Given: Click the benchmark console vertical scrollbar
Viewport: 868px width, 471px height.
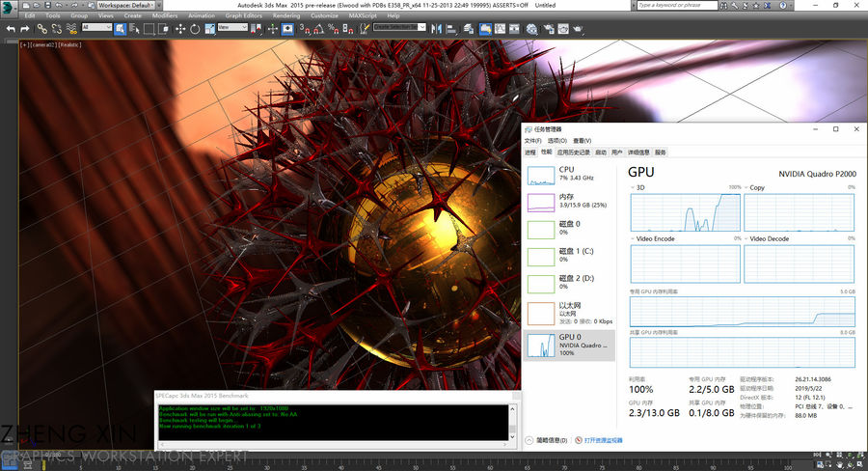Looking at the screenshot, I should coord(513,423).
